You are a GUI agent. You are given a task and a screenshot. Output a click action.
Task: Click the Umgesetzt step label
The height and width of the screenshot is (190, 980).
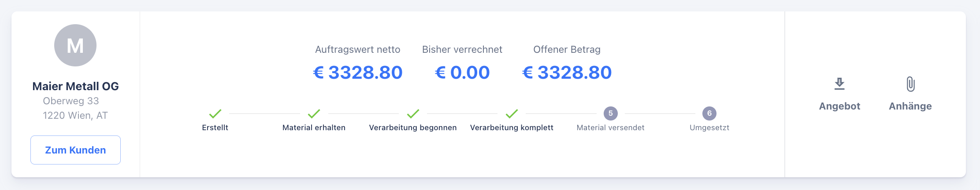click(709, 128)
